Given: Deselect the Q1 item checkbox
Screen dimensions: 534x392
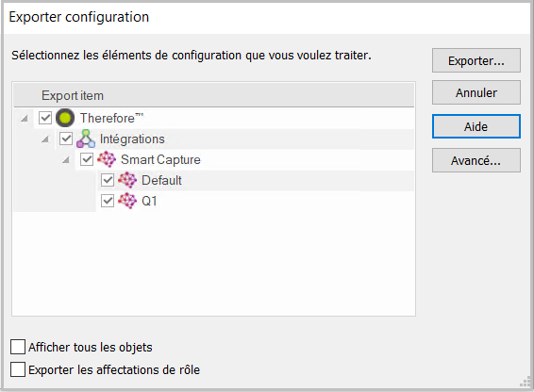Looking at the screenshot, I should (108, 201).
